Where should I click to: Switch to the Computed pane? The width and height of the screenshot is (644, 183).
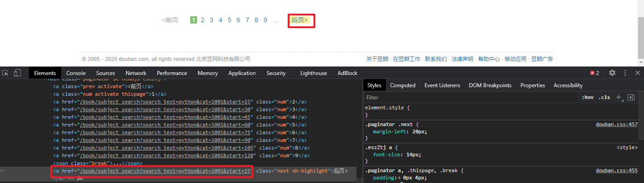[403, 85]
